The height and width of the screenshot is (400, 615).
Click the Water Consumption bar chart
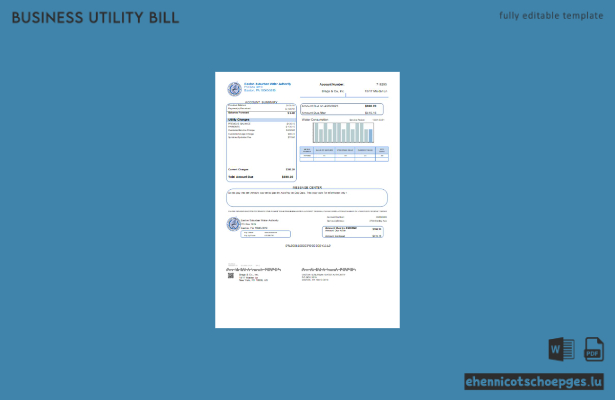pos(343,133)
